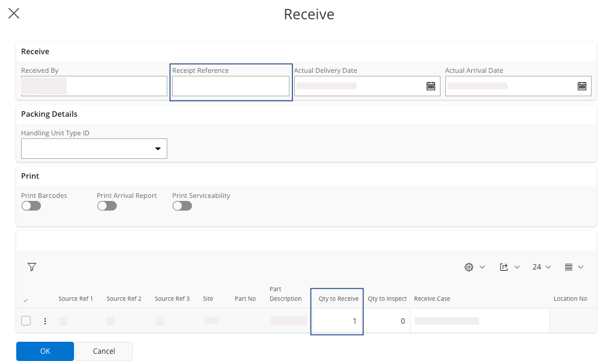Open row actions three-dot menu

click(x=45, y=321)
